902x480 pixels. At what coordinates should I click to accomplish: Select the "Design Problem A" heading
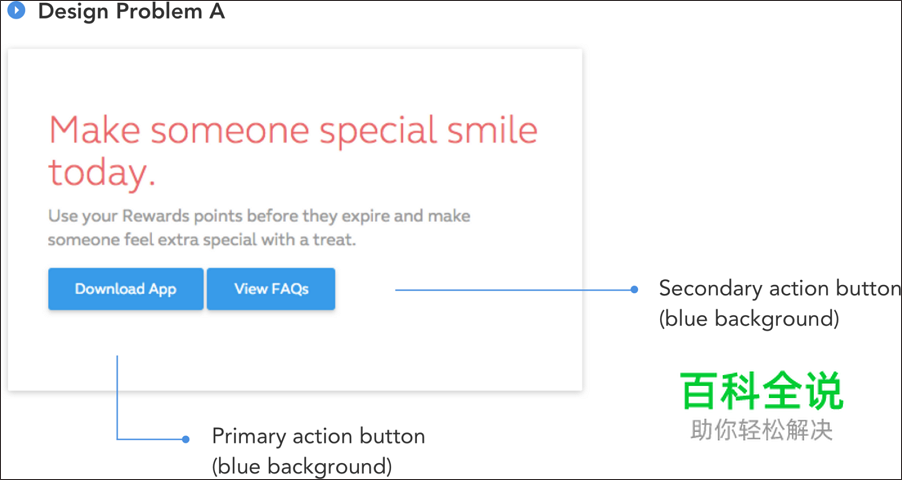[131, 12]
